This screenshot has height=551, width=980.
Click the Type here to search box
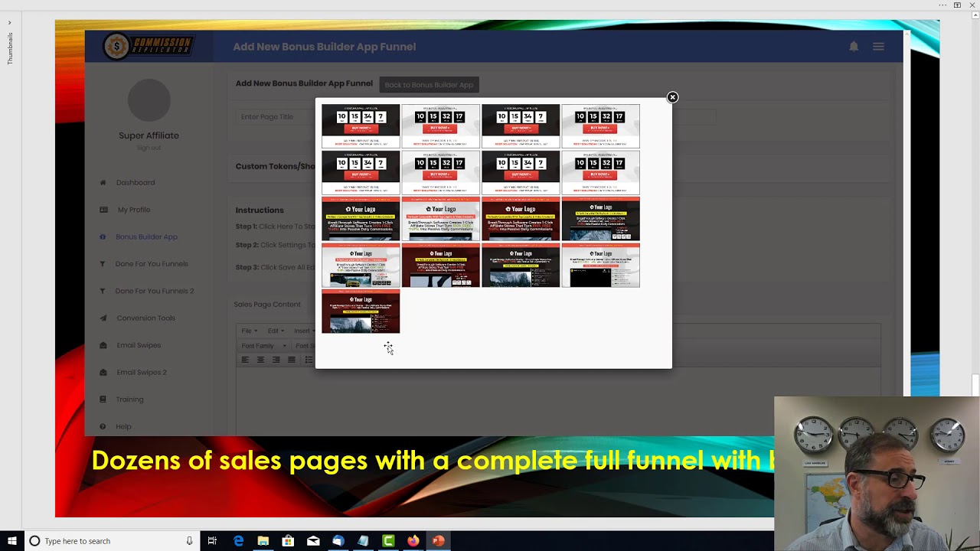111,541
